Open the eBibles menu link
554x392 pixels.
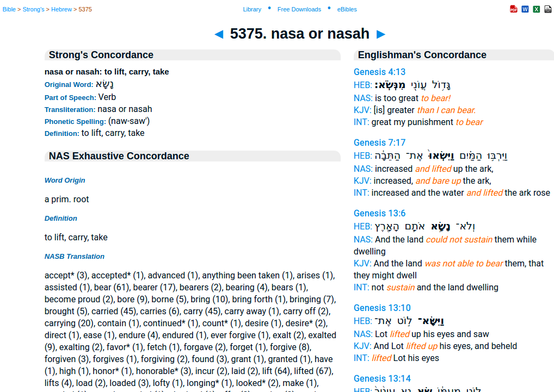tap(347, 10)
